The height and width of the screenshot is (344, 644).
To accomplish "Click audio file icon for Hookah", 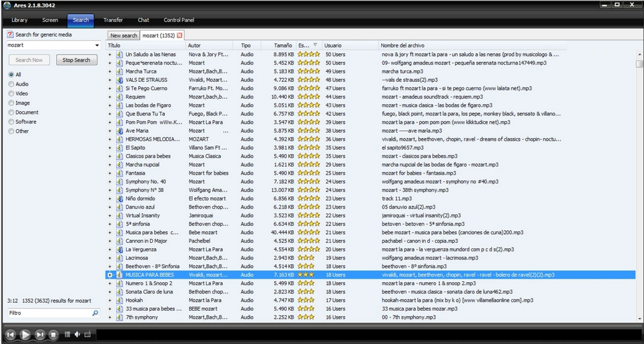I will pyautogui.click(x=119, y=300).
